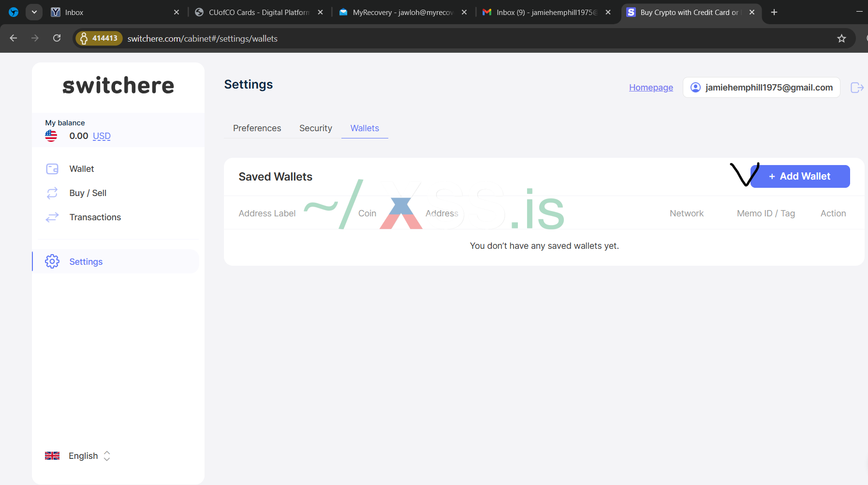Click the Saved Wallets heading
Viewport: 868px width, 485px height.
(276, 177)
